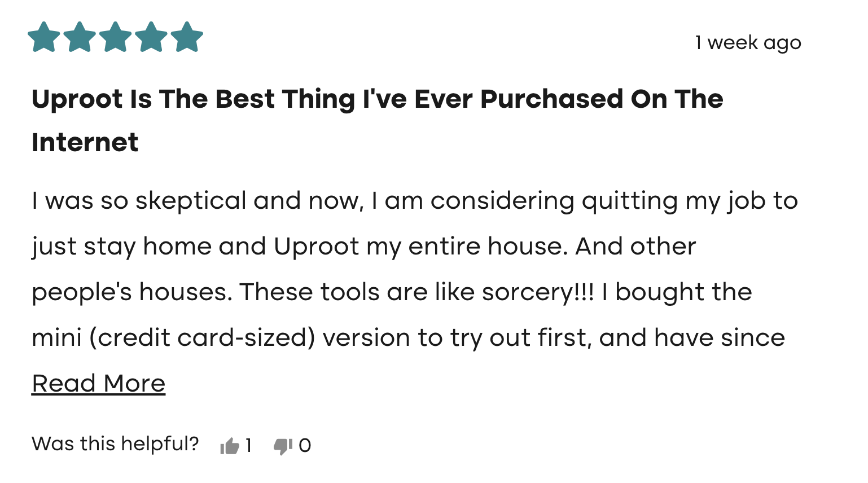Image resolution: width=868 pixels, height=483 pixels.
Task: Click the fourth rating star
Action: coord(151,37)
